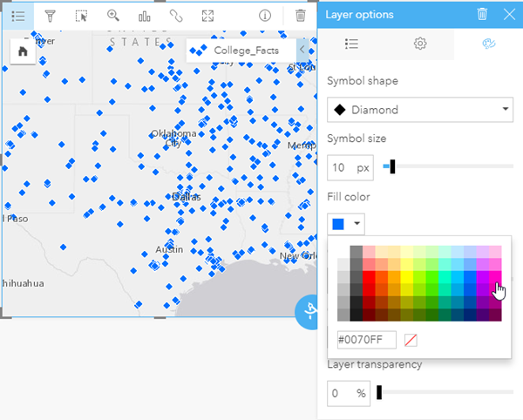Activate the selection tools icon

coord(81,16)
